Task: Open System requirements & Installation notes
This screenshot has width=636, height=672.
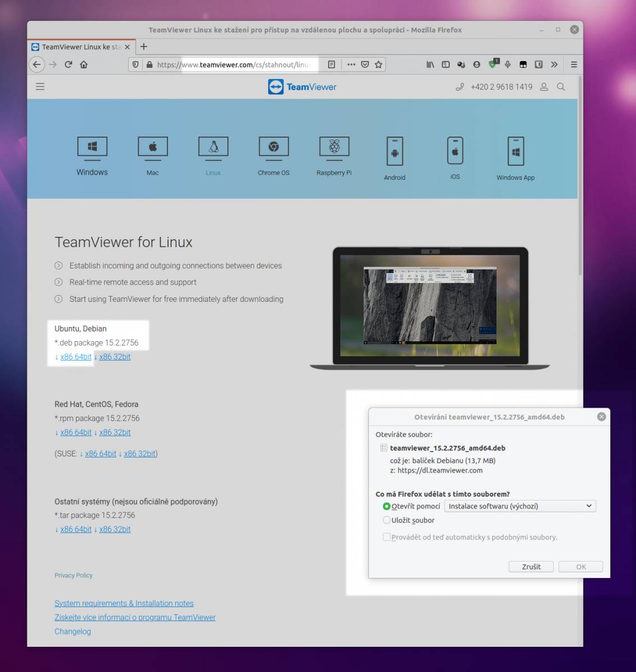Action: pos(124,603)
